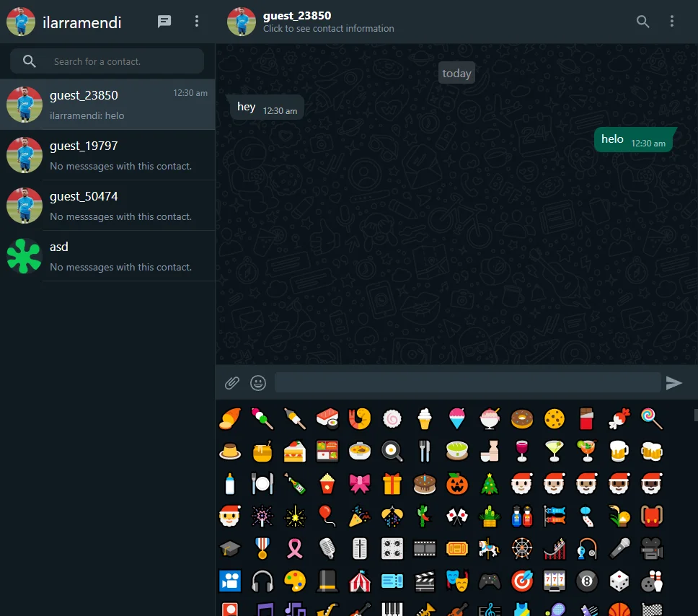Insert the wrapped gift emoji
698x616 pixels.
[x=392, y=484]
